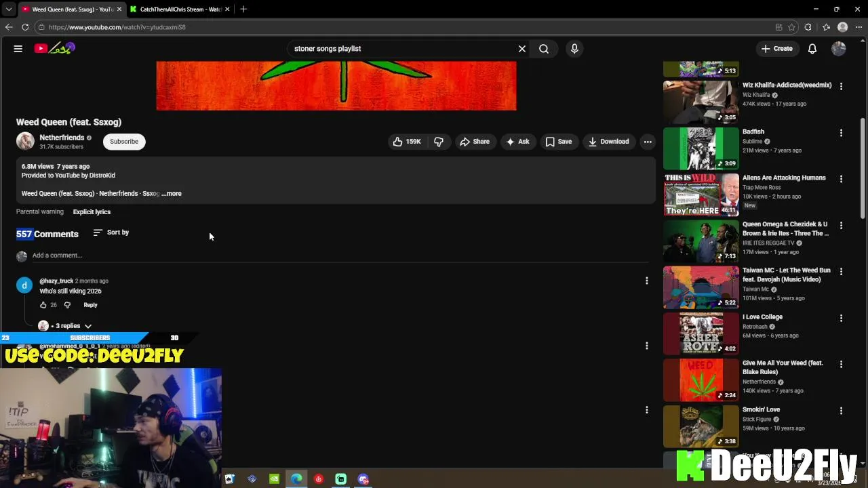Viewport: 868px width, 488px height.
Task: Go to YouTube home via logo
Action: pos(54,48)
